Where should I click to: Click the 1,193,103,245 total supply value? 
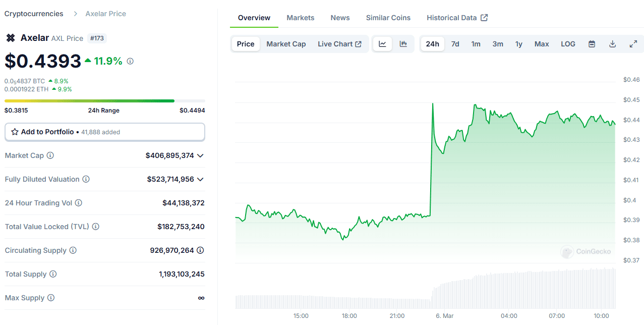coord(182,274)
